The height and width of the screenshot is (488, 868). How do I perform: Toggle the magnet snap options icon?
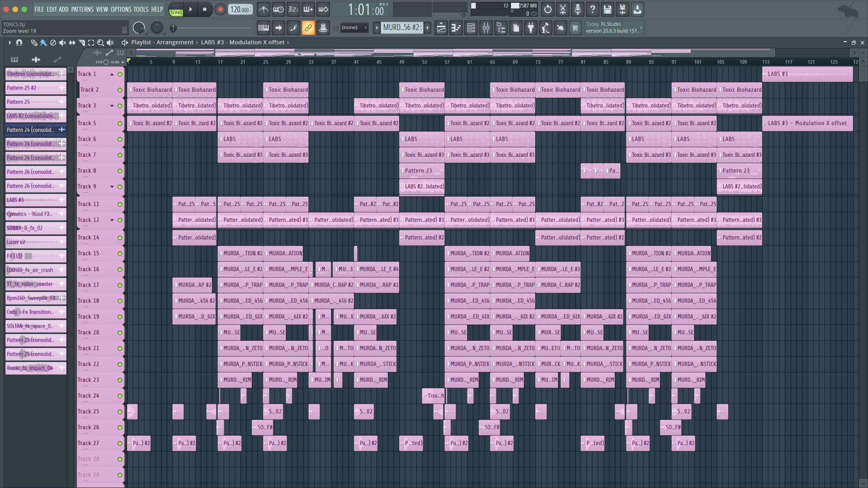(x=19, y=42)
